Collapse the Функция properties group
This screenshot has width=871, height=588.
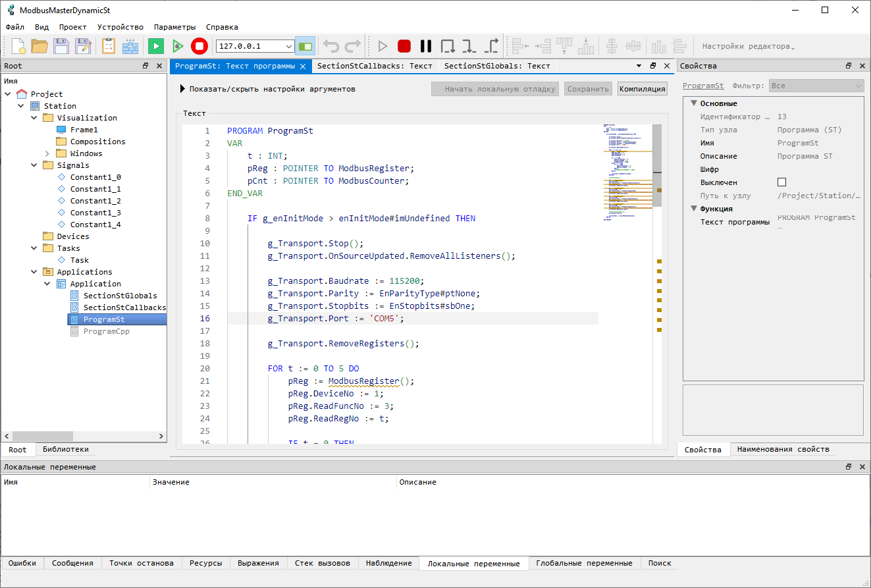pos(693,209)
